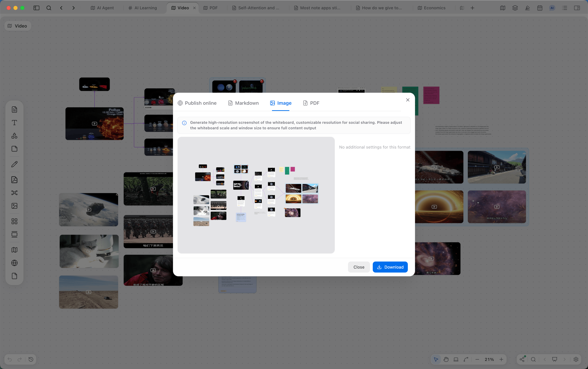This screenshot has width=588, height=369.
Task: Select the PDF export tab in dialog
Action: click(x=311, y=103)
